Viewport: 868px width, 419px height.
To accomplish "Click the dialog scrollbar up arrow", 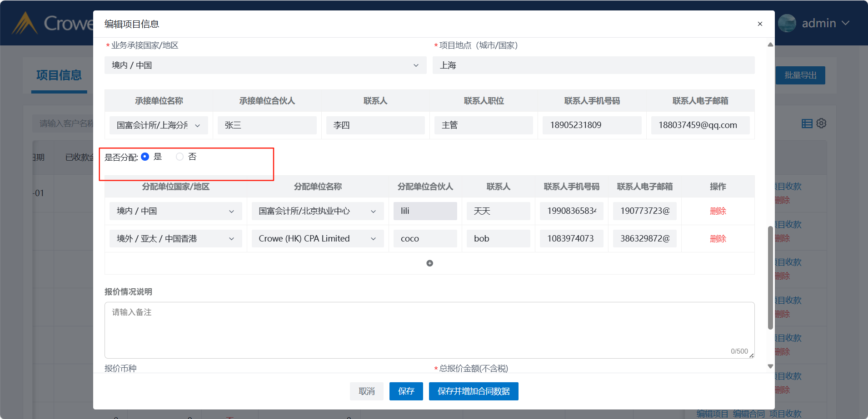I will coord(770,44).
